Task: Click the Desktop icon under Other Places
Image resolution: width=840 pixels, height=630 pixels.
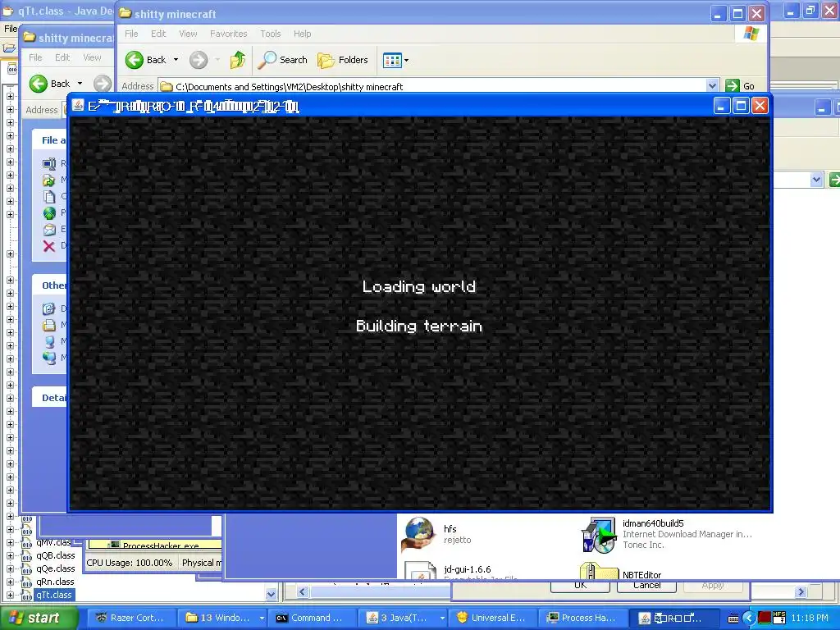Action: point(49,308)
